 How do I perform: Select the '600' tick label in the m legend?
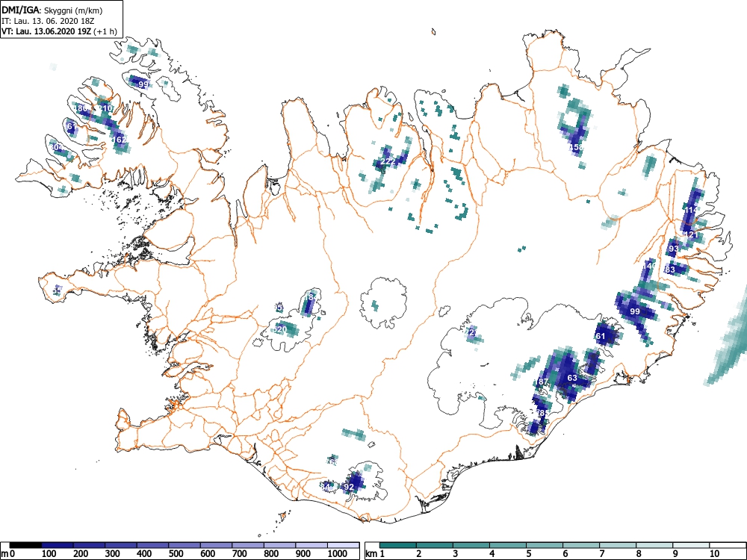(x=208, y=554)
